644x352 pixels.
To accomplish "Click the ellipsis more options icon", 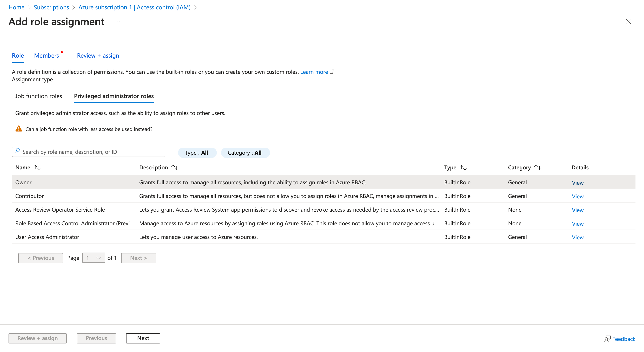I will [x=118, y=22].
